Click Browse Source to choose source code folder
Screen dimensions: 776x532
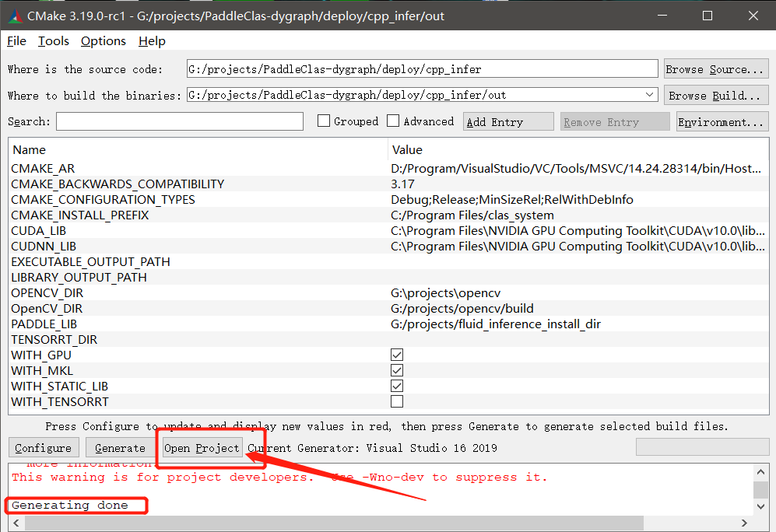tap(715, 68)
